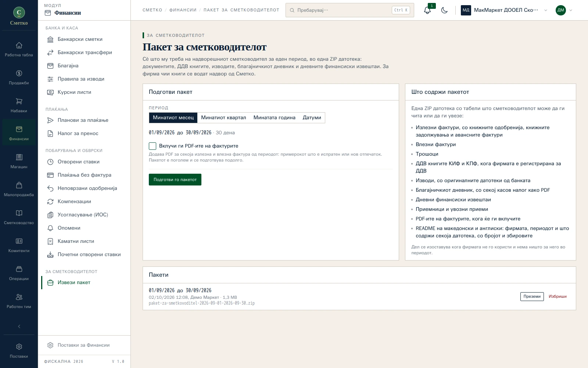Open Благајна
Viewport: 588px width, 368px height.
pos(84,66)
